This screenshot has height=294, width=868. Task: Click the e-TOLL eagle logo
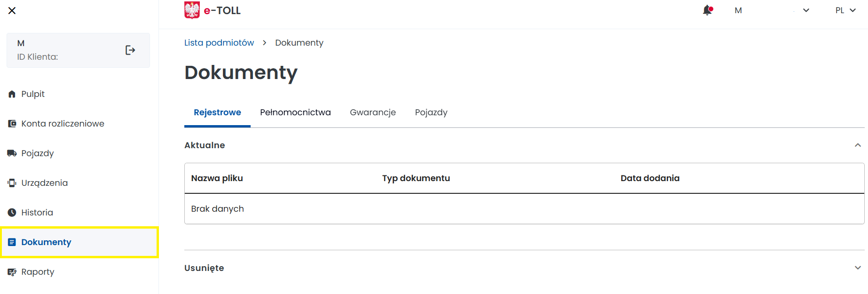(x=192, y=10)
